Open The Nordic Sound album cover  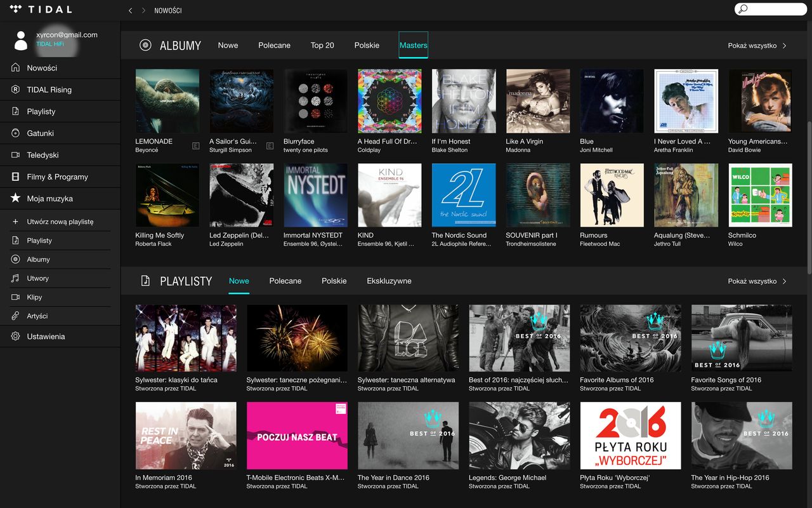tap(464, 195)
